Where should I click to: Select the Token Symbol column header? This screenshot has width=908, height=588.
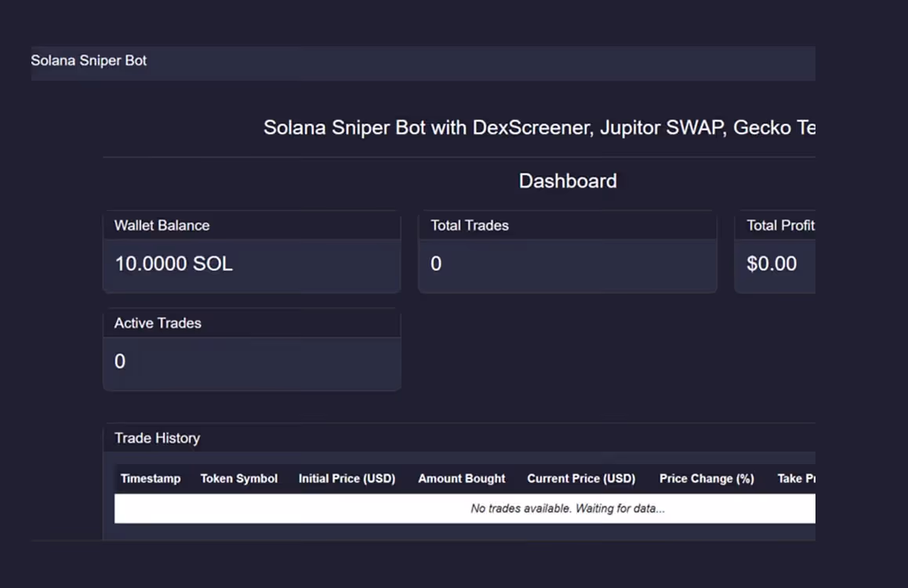pos(239,478)
